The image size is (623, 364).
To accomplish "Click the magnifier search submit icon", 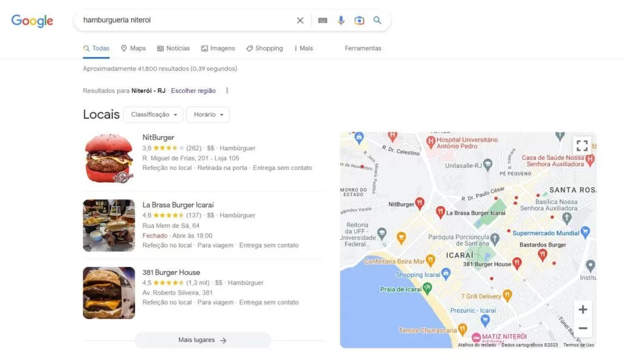I will (377, 20).
